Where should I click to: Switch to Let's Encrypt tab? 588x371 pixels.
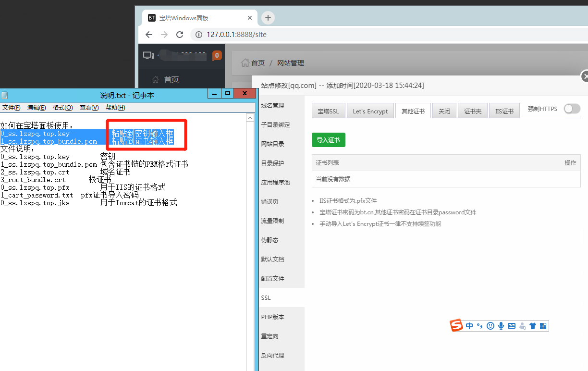pos(370,111)
